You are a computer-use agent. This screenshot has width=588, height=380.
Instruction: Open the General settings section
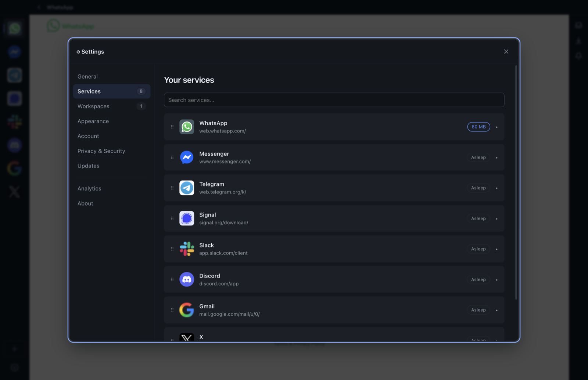tap(112, 76)
